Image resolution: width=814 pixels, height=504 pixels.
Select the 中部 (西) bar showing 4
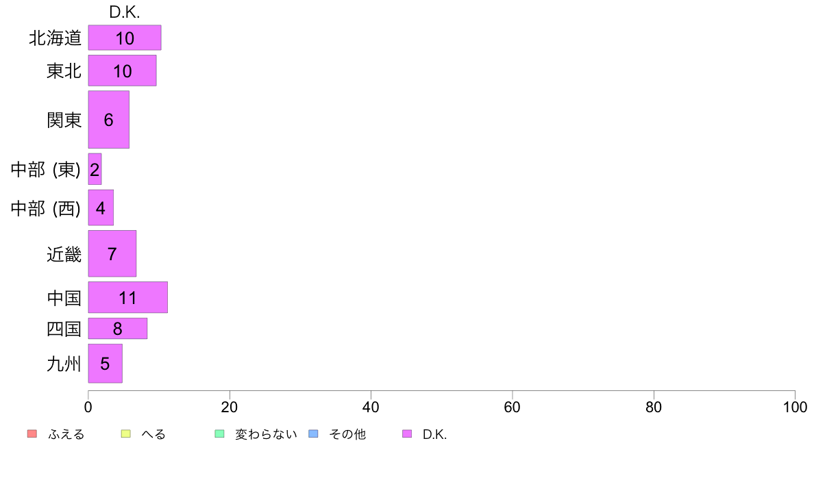click(x=101, y=207)
